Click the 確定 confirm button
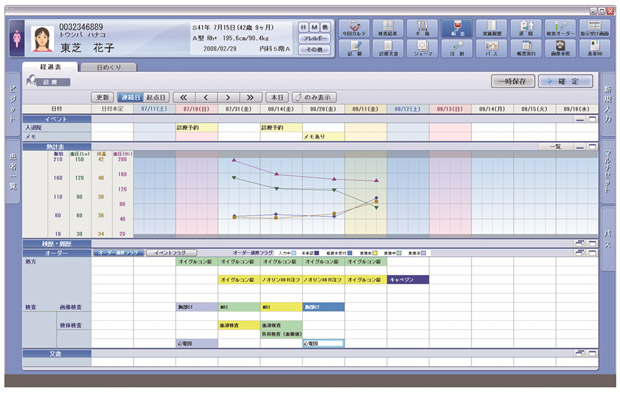 [565, 81]
